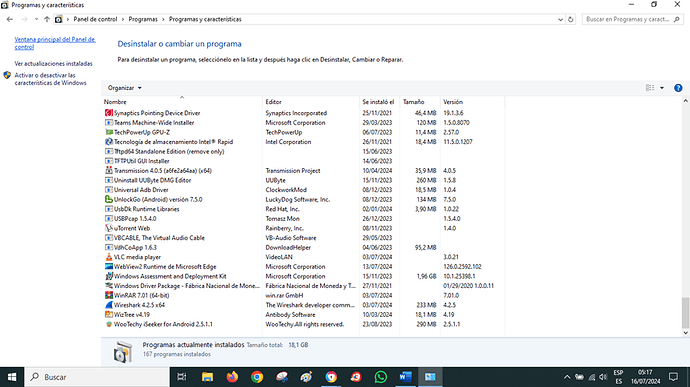Click the Transmission 4.0.5 program icon
690x387 pixels.
click(x=109, y=171)
